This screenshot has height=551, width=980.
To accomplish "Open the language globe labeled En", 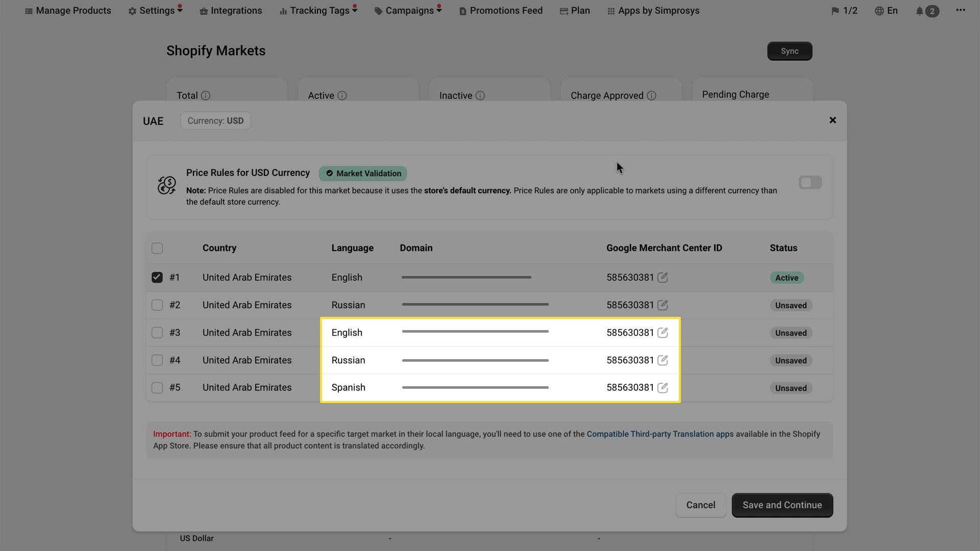I will tap(886, 10).
